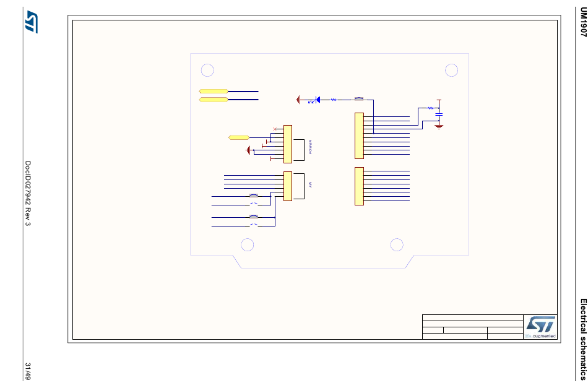Click the UM1907 document header text
The image size is (588, 388).
(583, 22)
